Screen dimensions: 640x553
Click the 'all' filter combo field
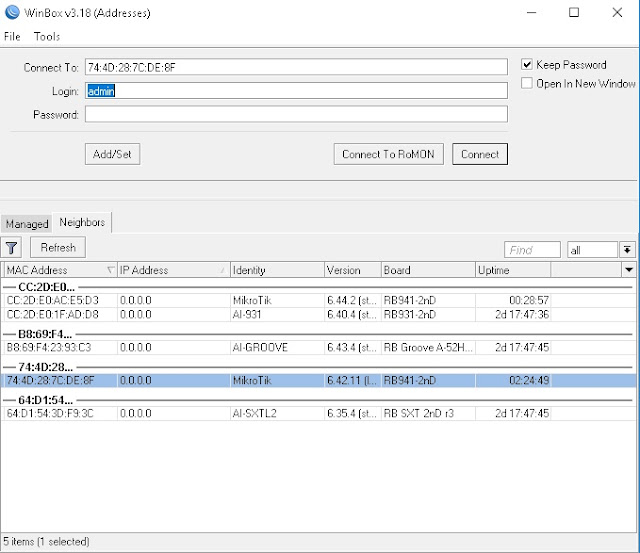(592, 250)
